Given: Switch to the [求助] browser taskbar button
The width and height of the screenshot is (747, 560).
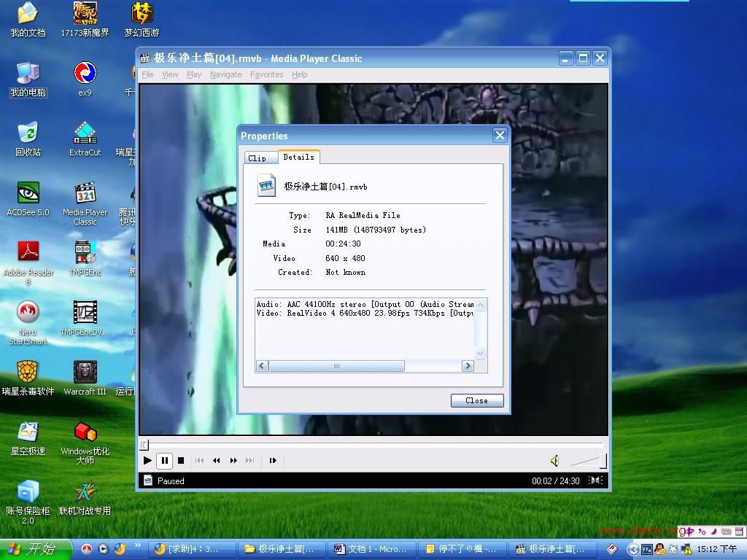Looking at the screenshot, I should click(x=193, y=549).
